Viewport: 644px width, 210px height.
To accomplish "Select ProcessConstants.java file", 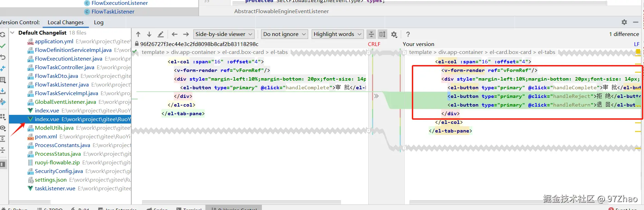I will click(70, 145).
